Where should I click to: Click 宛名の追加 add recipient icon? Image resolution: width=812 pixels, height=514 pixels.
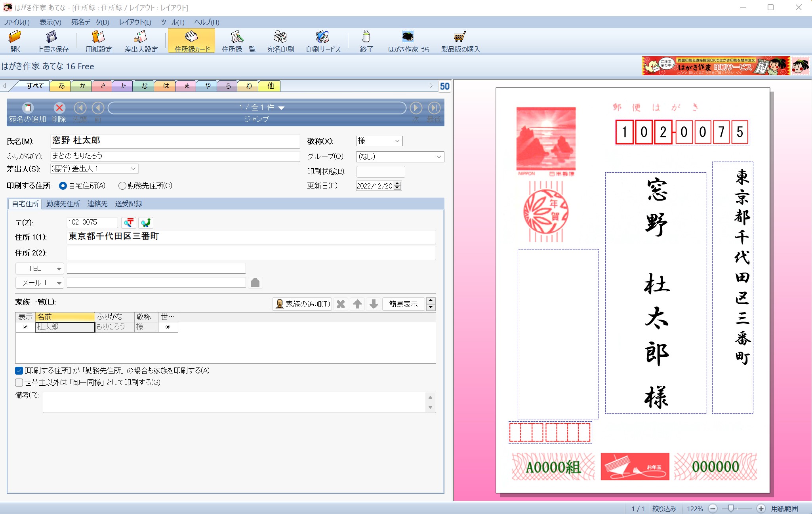click(x=27, y=108)
